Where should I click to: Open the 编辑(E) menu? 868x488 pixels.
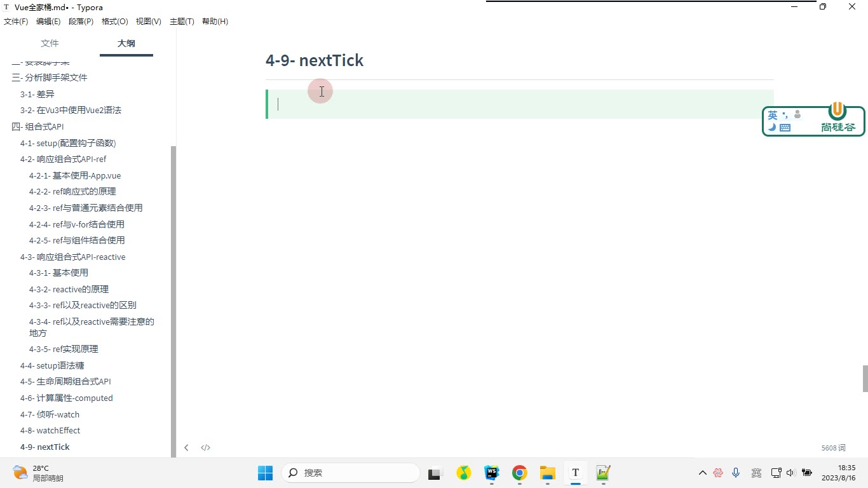pos(48,22)
